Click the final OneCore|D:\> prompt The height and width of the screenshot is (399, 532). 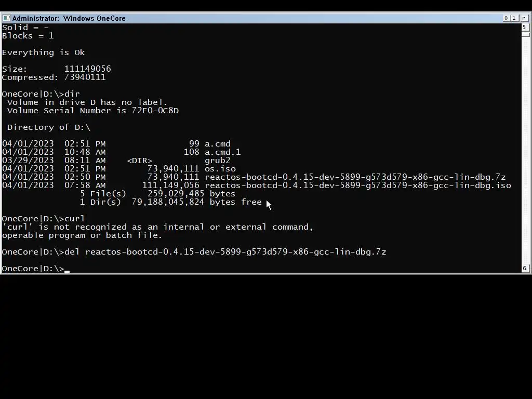pyautogui.click(x=33, y=269)
